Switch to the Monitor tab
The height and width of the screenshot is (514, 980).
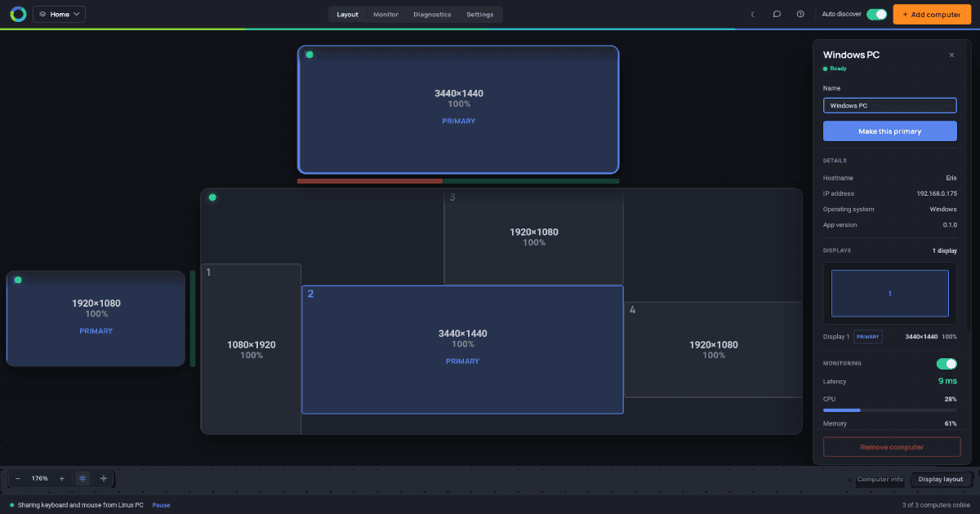coord(385,14)
